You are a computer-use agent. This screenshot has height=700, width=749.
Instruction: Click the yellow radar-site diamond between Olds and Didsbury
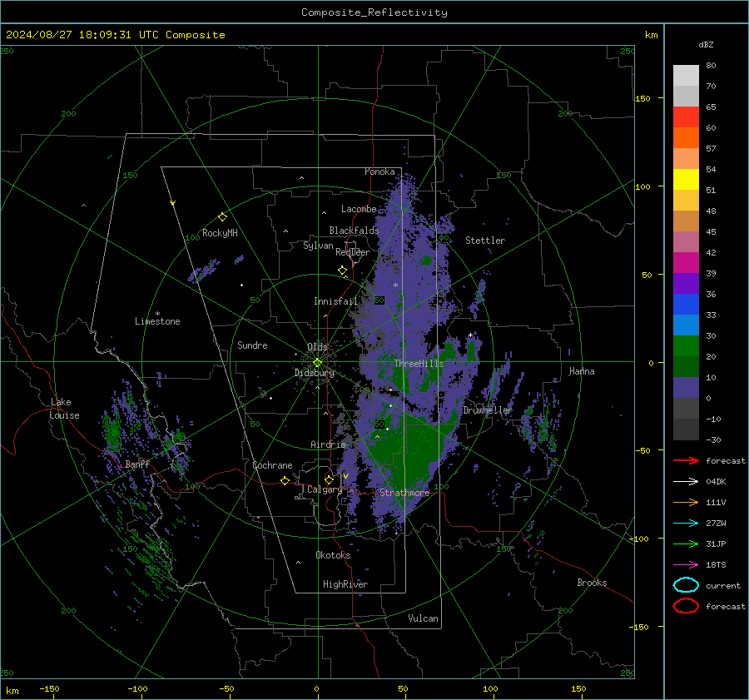(x=317, y=363)
